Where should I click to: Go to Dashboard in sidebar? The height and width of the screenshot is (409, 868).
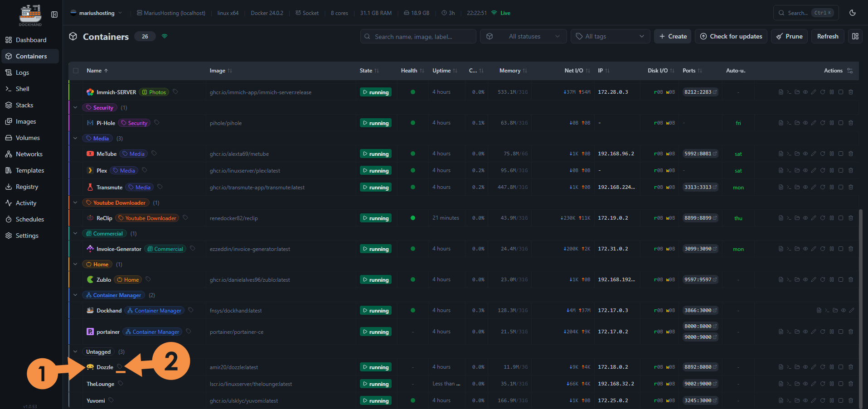(30, 40)
